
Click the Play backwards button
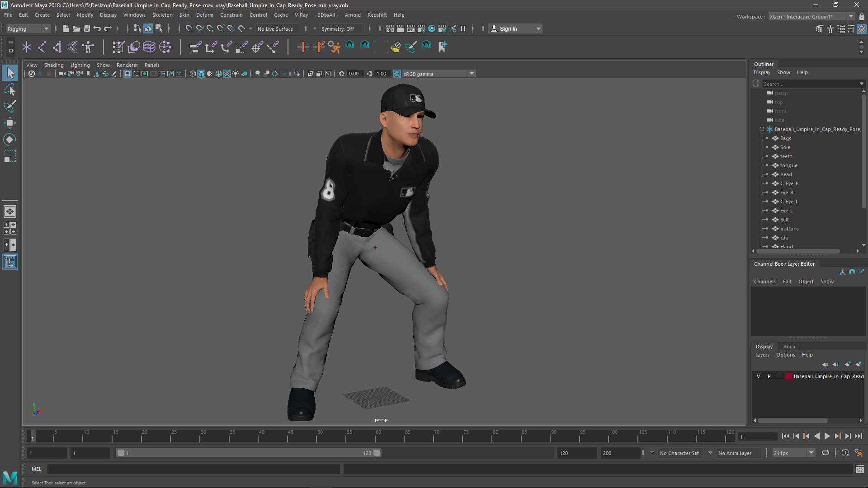pos(816,436)
